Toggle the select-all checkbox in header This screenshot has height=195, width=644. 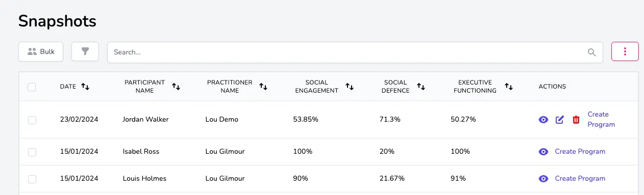coord(32,87)
